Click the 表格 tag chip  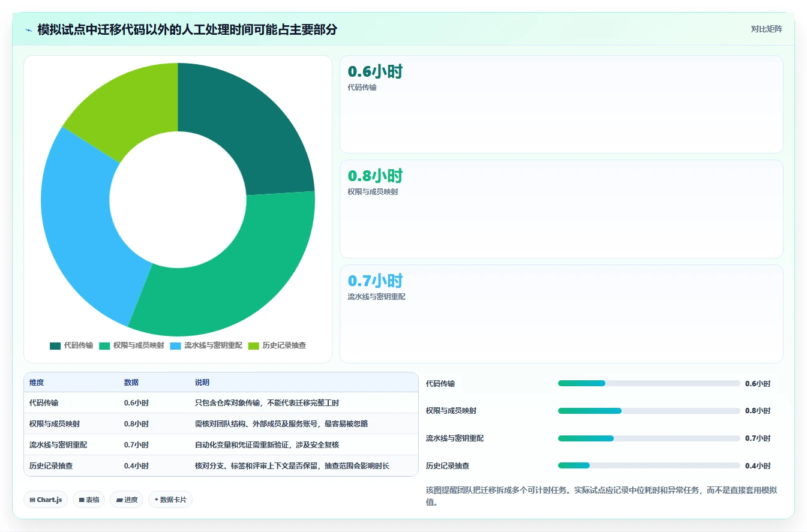point(89,500)
